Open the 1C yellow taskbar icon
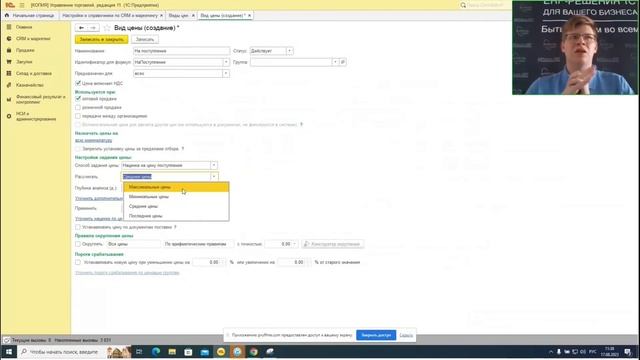 (221, 351)
